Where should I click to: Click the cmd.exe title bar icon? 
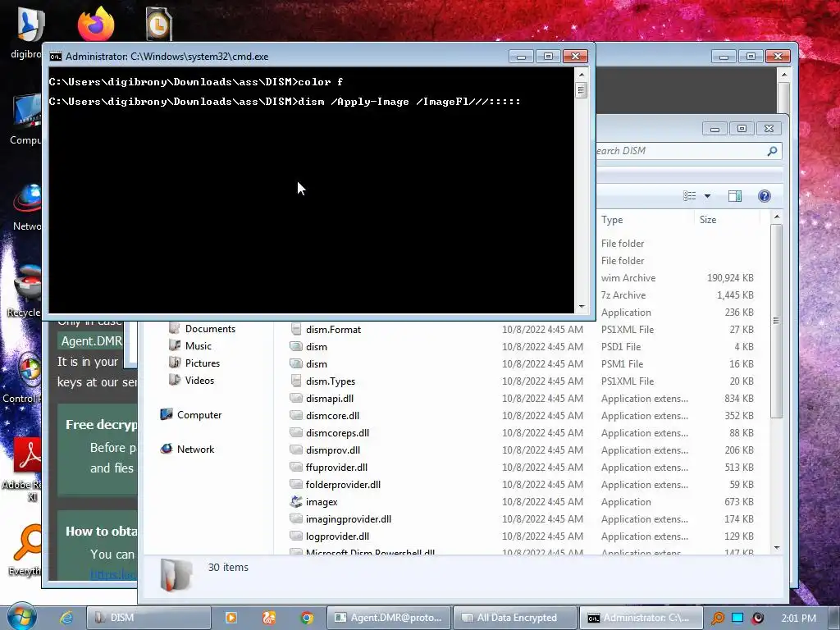tap(55, 57)
